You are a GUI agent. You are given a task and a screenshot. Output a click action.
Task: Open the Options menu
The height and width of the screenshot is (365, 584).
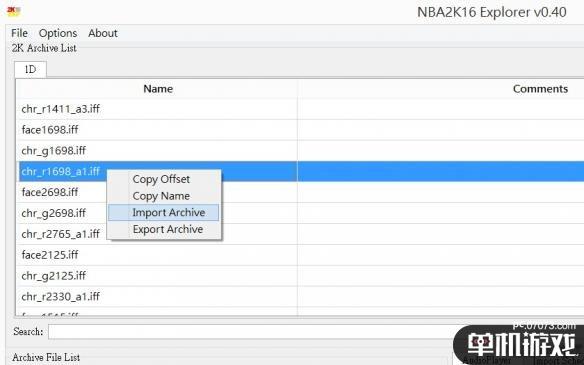58,33
